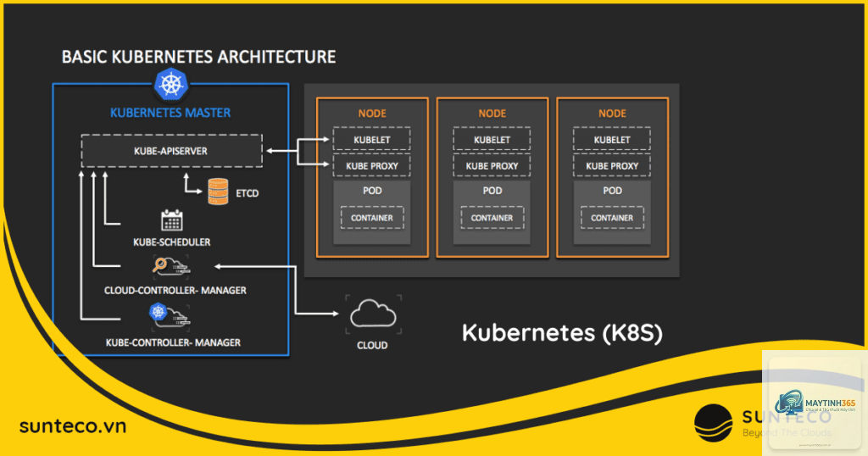Select the orange ETCD database icon
Image resolution: width=868 pixels, height=456 pixels.
point(218,192)
